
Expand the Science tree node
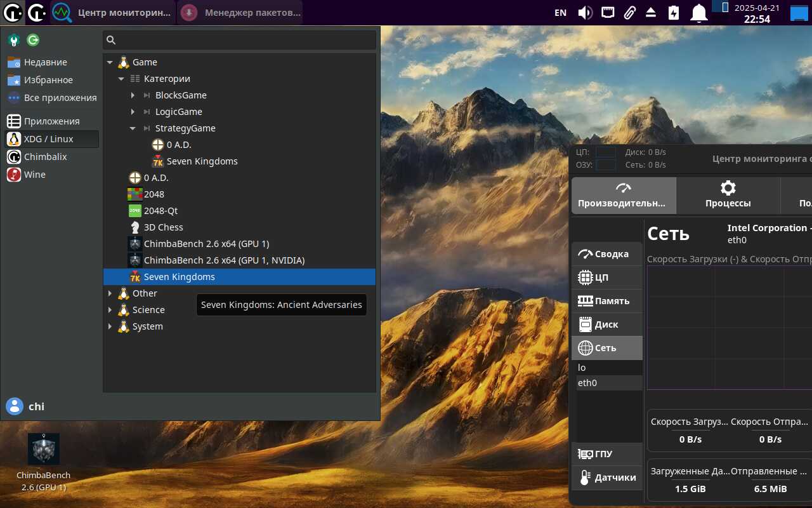coord(110,310)
